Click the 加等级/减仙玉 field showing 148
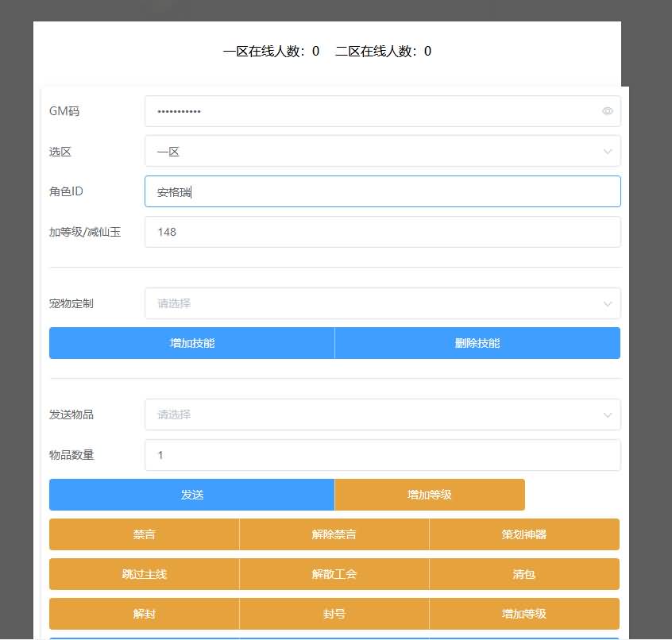Viewport: 672px width, 640px height. tap(381, 231)
